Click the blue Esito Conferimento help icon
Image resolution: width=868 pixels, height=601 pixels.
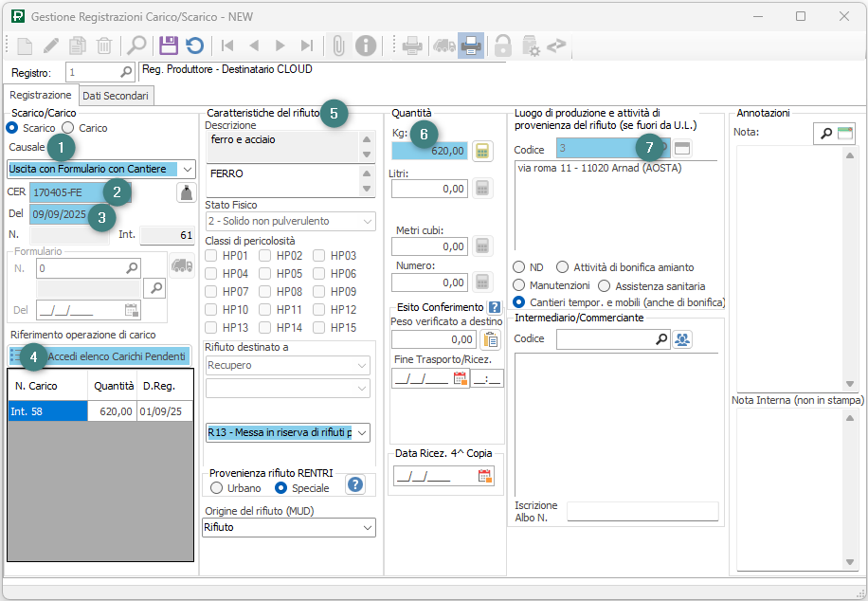(x=494, y=307)
